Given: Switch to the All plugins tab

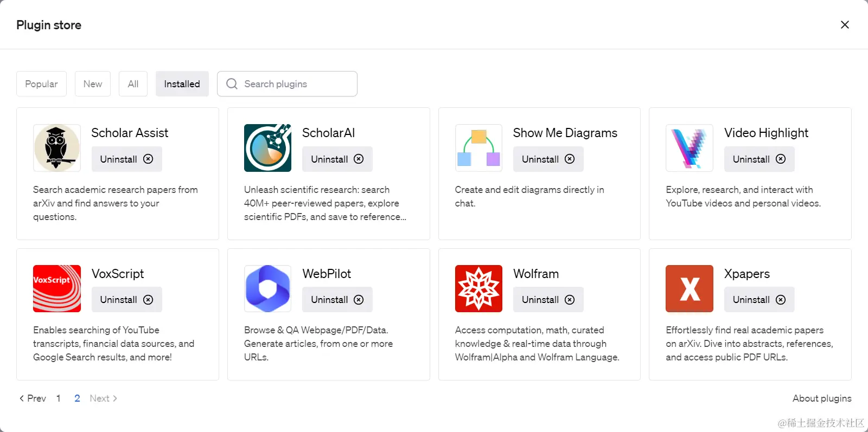Looking at the screenshot, I should pyautogui.click(x=133, y=84).
